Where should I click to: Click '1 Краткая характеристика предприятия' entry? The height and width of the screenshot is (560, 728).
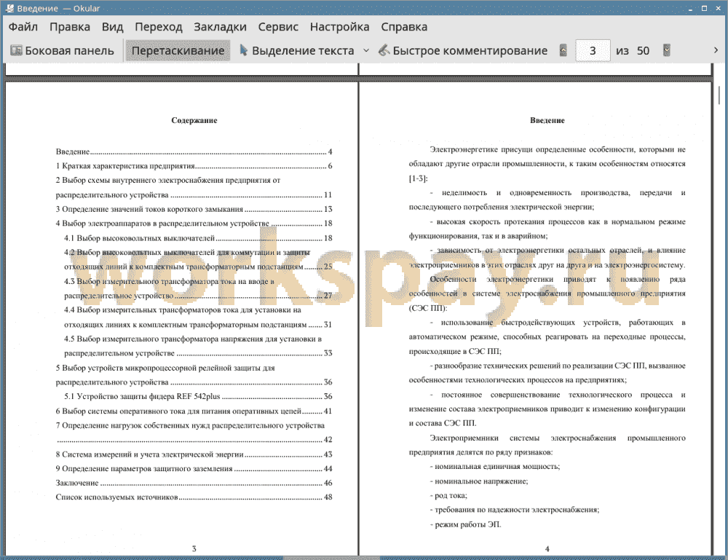[x=194, y=166]
